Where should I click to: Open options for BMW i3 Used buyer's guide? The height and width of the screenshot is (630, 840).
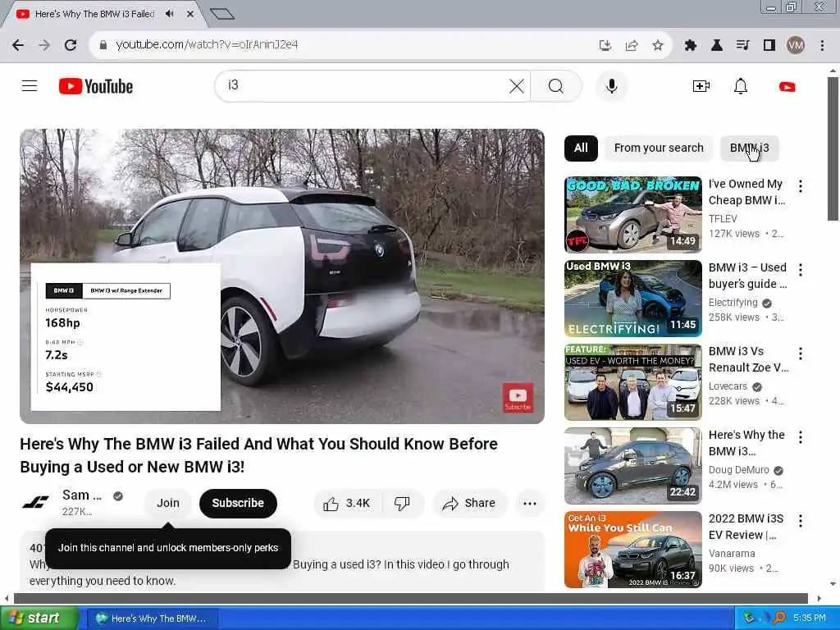pyautogui.click(x=801, y=269)
